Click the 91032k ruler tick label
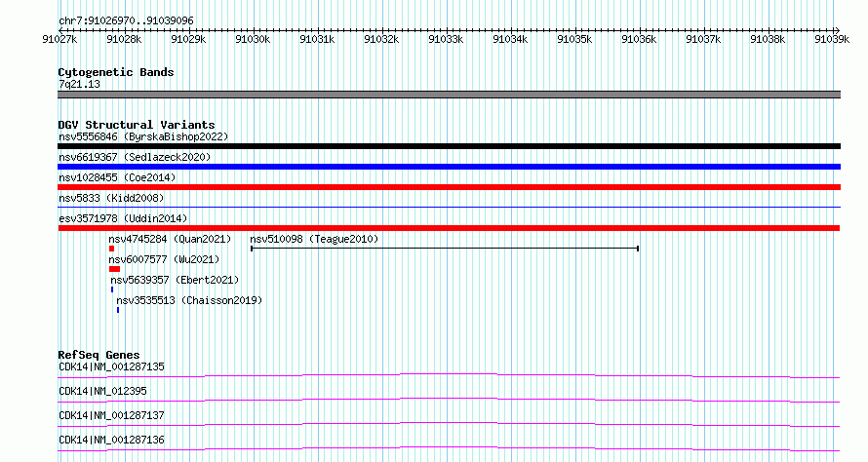This screenshot has width=868, height=462. point(381,39)
